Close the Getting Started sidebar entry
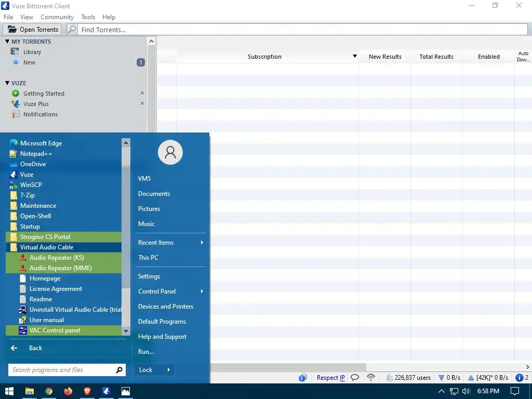 [142, 93]
